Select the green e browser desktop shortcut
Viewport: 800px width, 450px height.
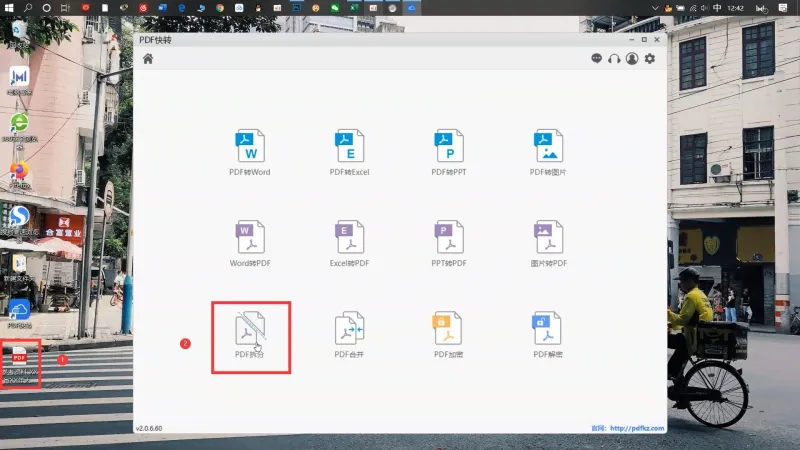tap(19, 130)
